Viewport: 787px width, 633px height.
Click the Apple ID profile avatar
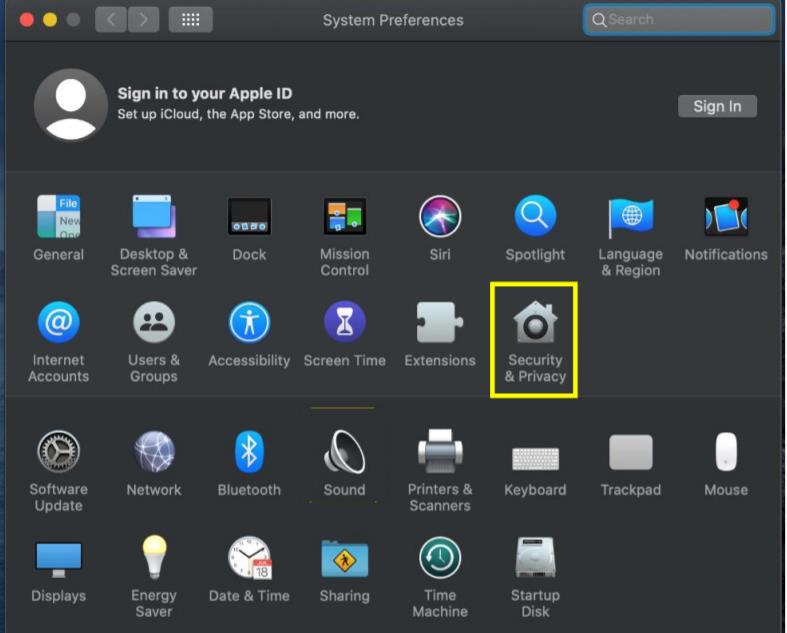pyautogui.click(x=71, y=105)
